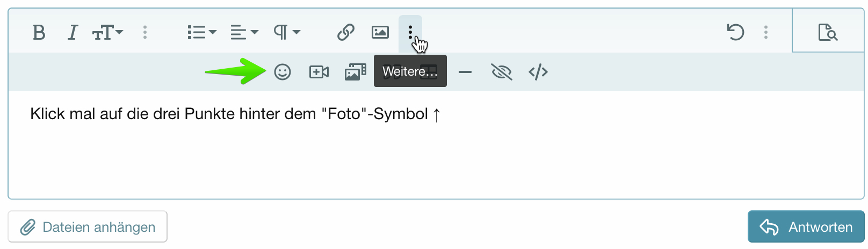This screenshot has width=868, height=249.
Task: Click in the message text area
Action: (x=436, y=145)
